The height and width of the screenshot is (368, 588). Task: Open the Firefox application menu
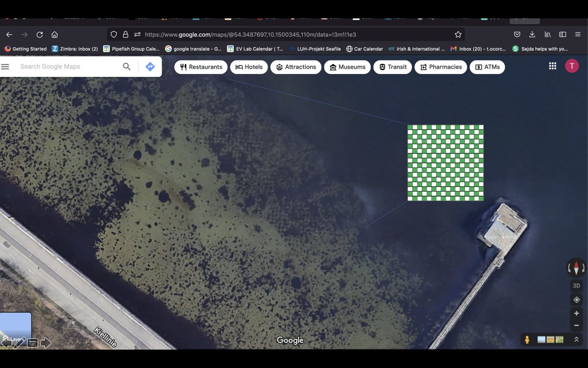pos(578,34)
